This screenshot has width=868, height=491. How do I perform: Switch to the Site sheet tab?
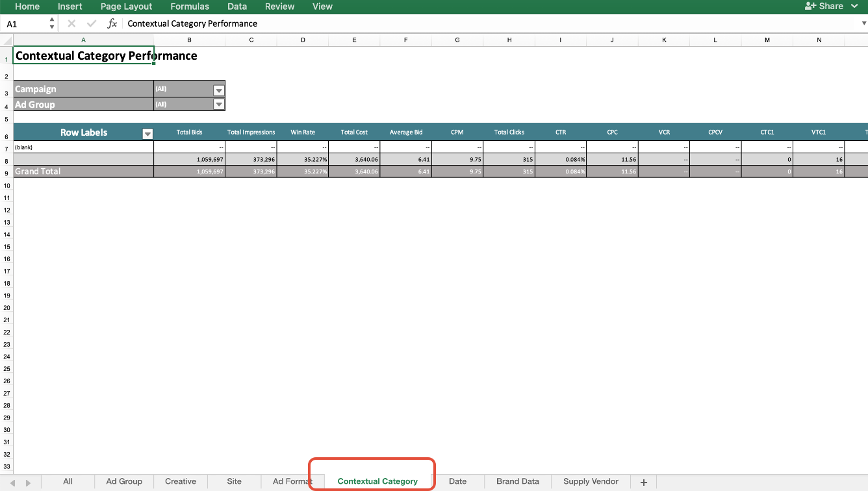[x=235, y=481]
